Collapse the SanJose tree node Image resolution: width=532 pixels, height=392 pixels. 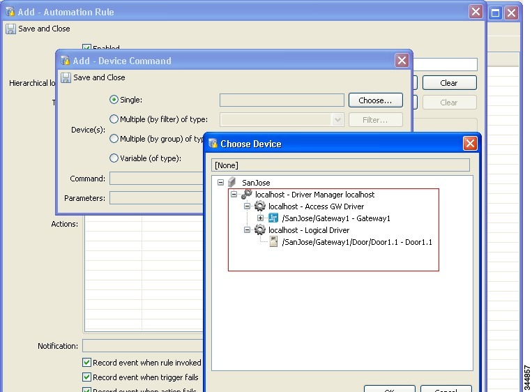tap(220, 183)
